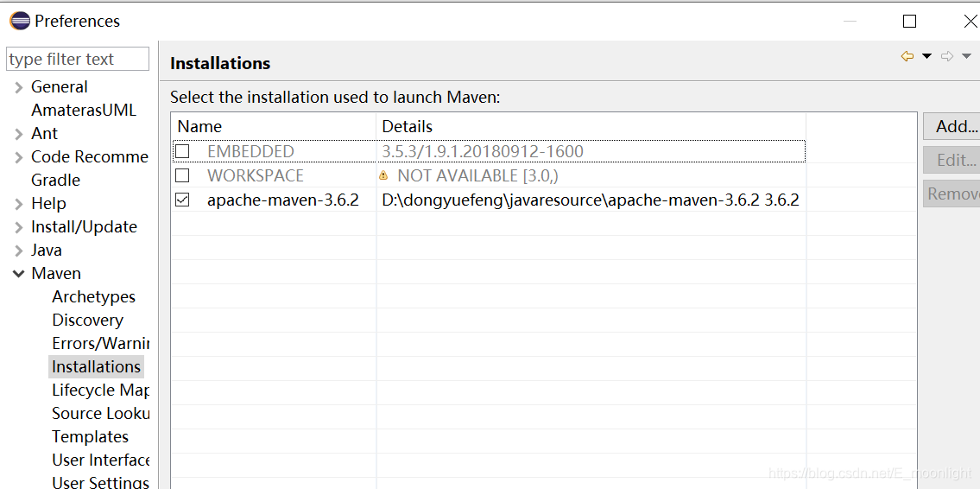Screen dimensions: 980x489
Task: Select Ant preferences label
Action: 44,133
